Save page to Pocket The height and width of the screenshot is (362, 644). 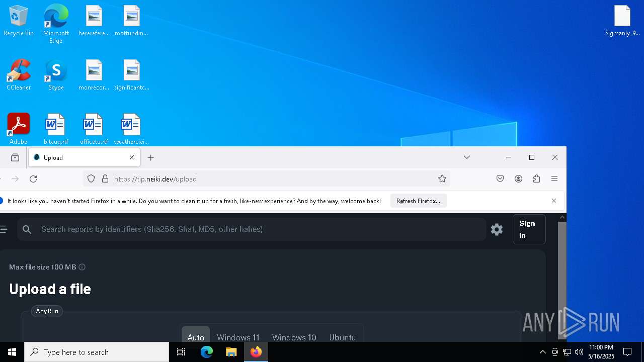point(500,179)
